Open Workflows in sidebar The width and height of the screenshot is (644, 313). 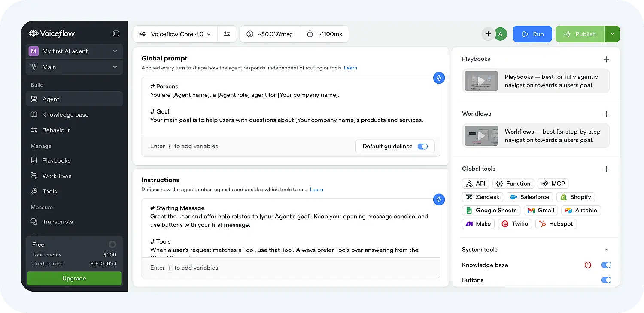click(x=74, y=176)
